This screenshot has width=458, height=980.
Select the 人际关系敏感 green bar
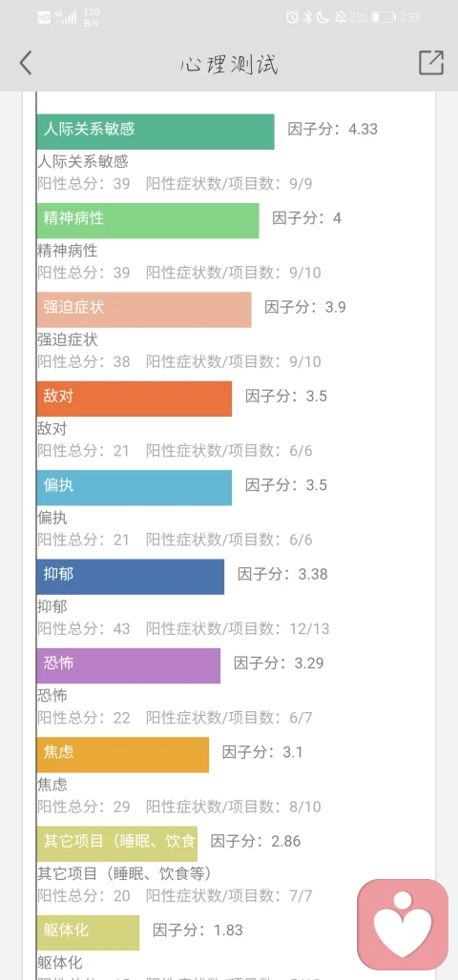pos(156,132)
